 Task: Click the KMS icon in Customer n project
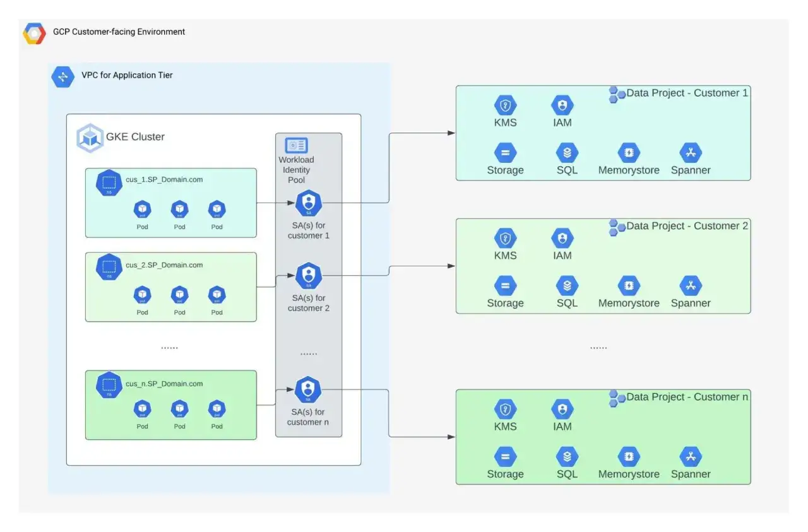(x=505, y=409)
